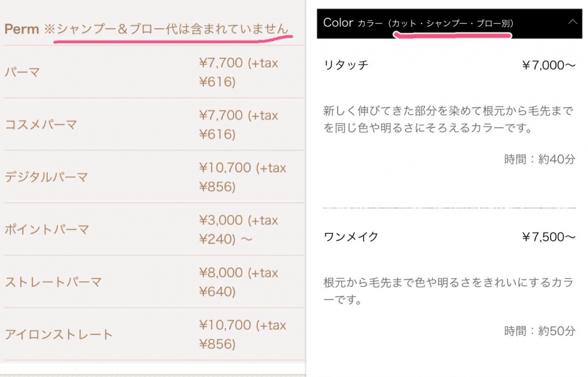Select the パーマ menu row
The height and width of the screenshot is (377, 588).
[x=154, y=72]
